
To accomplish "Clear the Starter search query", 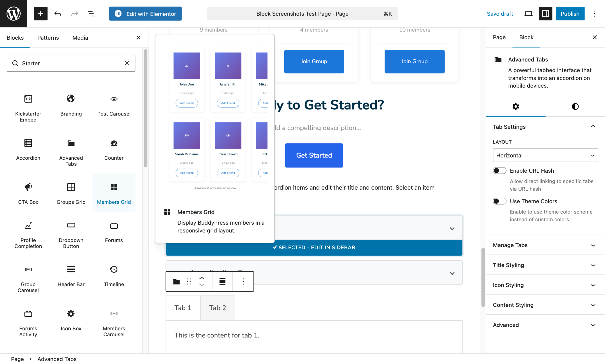I will tap(127, 63).
